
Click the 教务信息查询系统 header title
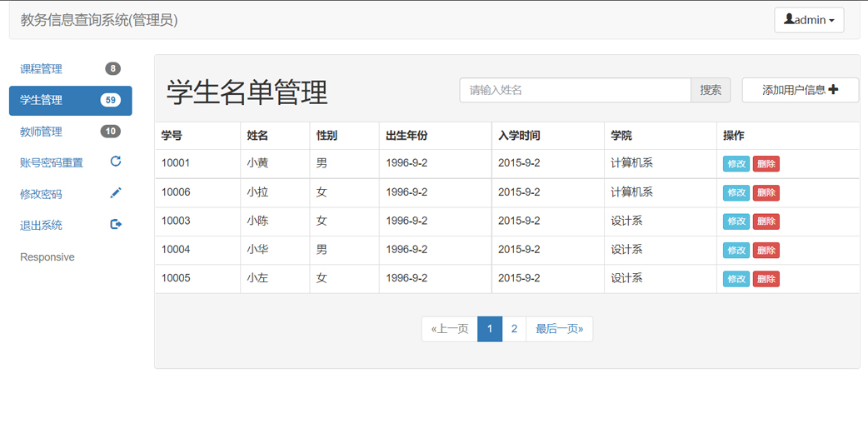click(x=99, y=20)
